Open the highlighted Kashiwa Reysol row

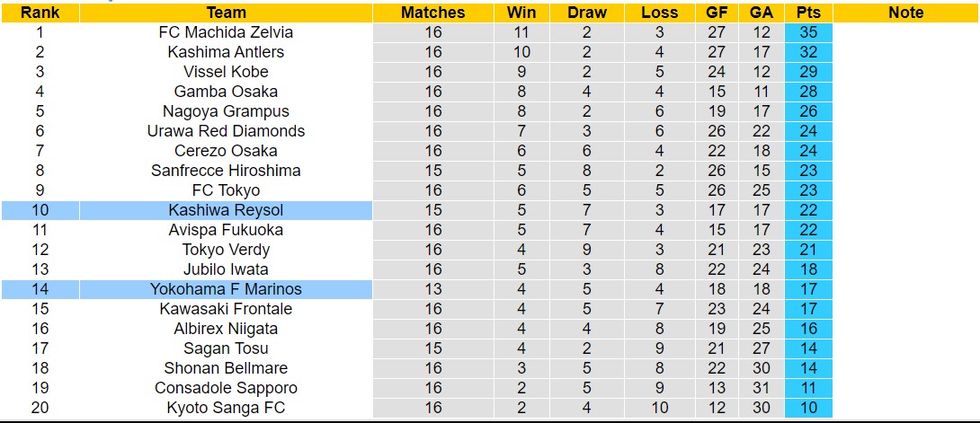[x=226, y=210]
